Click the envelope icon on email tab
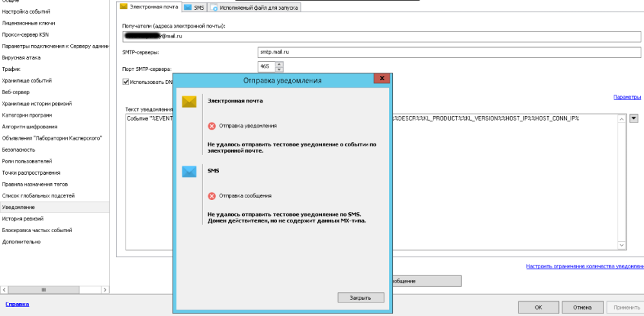644x316 pixels. [123, 6]
